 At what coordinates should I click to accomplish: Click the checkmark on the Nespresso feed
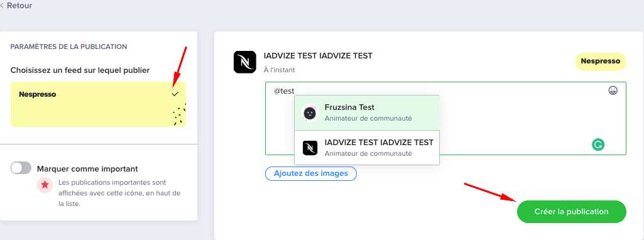click(175, 94)
